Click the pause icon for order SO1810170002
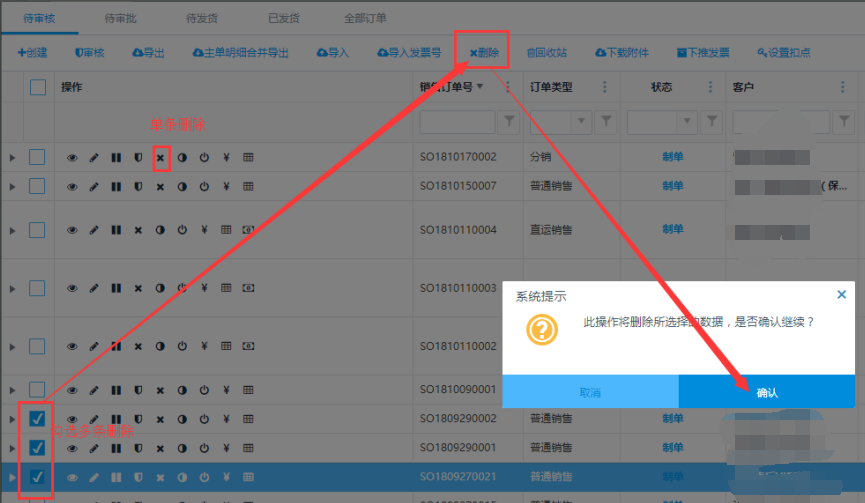The width and height of the screenshot is (865, 503). [116, 158]
